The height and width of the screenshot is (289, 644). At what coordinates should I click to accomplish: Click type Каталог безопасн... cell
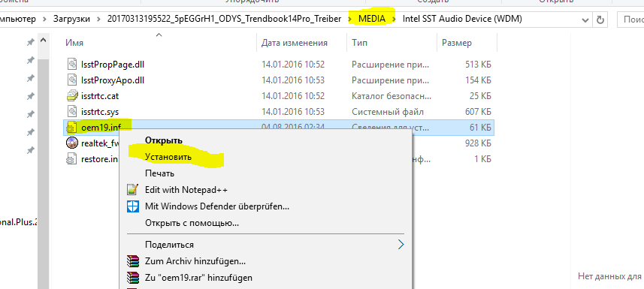(x=392, y=96)
